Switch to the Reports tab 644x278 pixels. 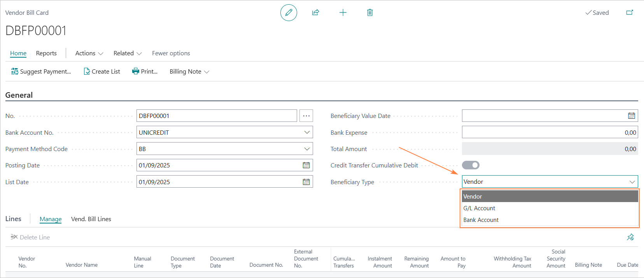coord(46,53)
